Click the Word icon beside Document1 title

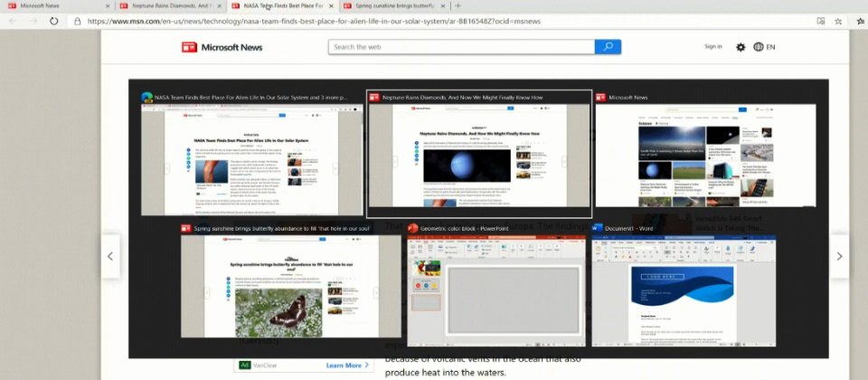[597, 228]
